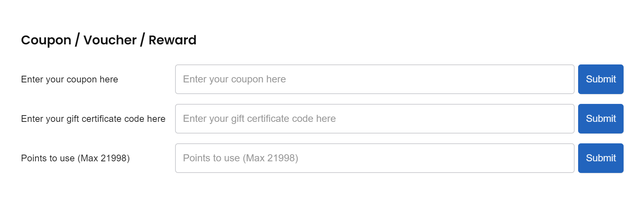Place cursor in Points placeholder showing Max 21998
Viewport: 644px width, 199px height.
(x=241, y=158)
